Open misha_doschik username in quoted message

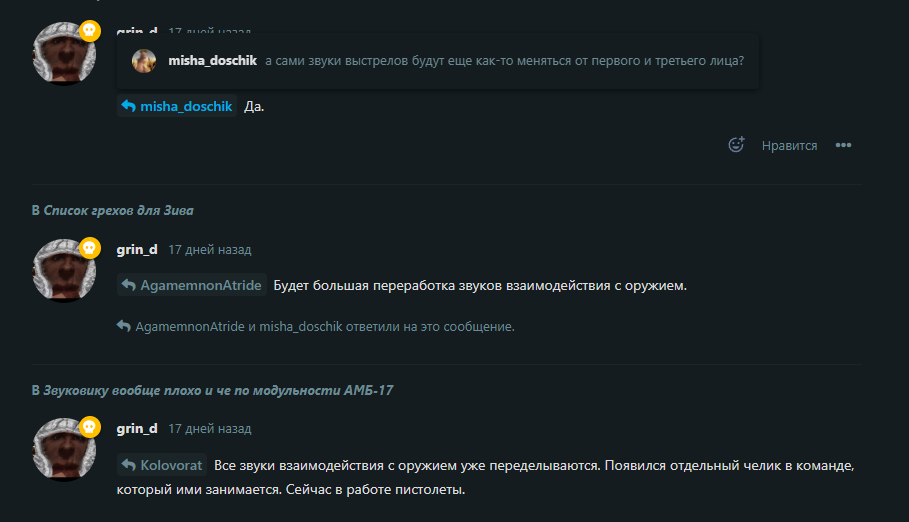(212, 61)
